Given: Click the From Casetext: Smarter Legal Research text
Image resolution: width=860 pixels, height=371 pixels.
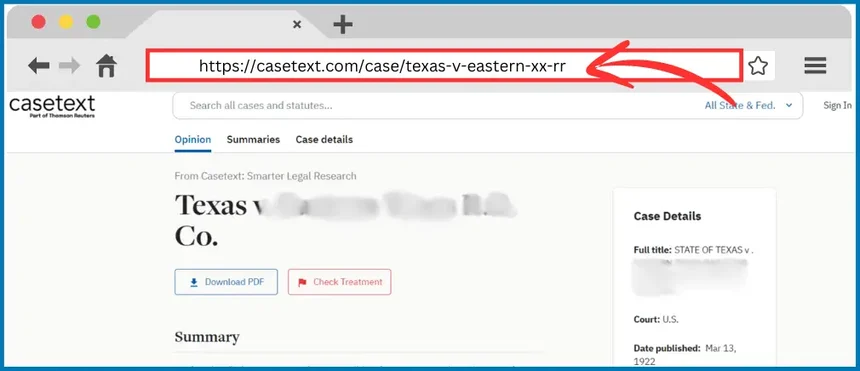Looking at the screenshot, I should pos(265,176).
